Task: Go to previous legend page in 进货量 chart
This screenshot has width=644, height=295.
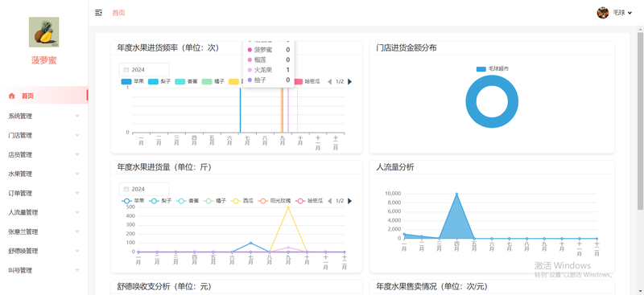Action: pos(329,201)
